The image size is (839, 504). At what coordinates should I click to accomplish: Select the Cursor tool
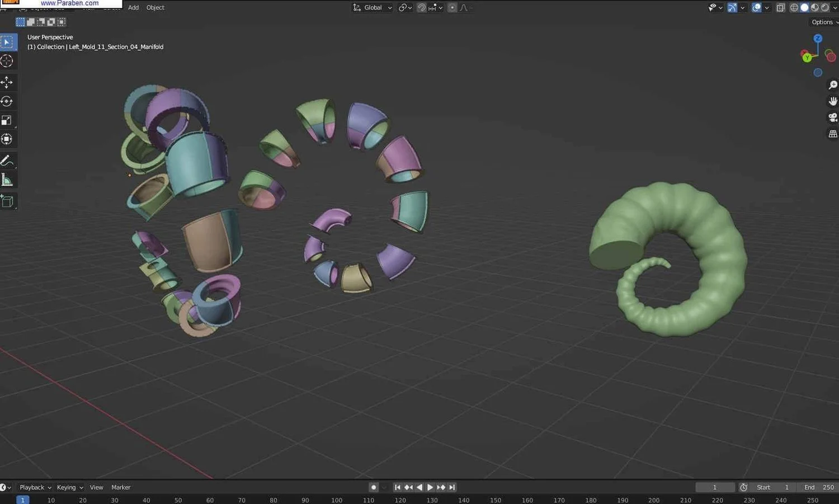7,61
